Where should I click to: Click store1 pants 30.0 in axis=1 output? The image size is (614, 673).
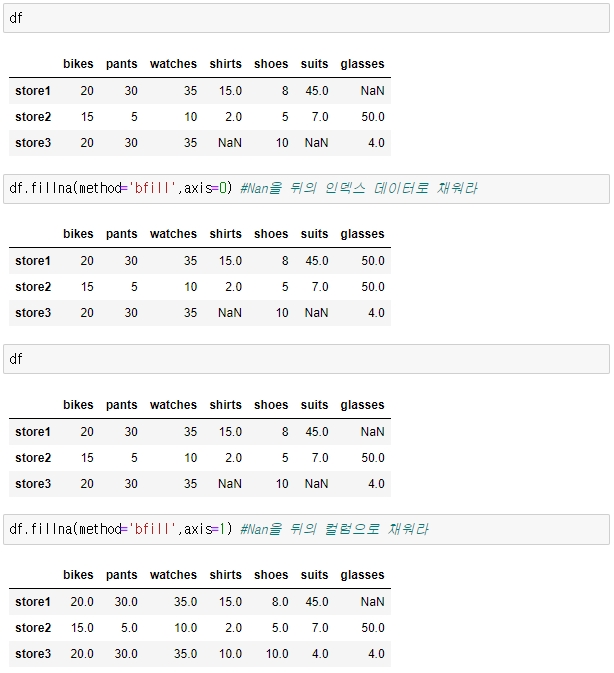(x=126, y=602)
